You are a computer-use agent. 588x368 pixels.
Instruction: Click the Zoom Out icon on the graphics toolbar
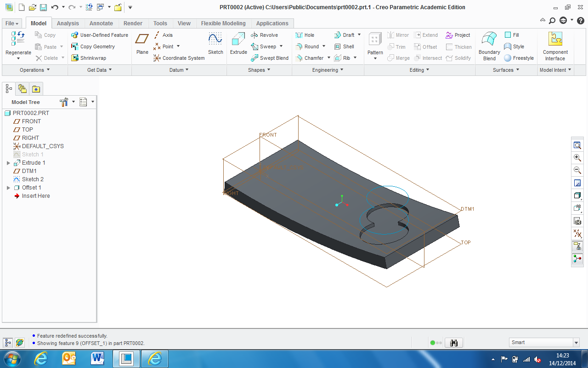577,170
